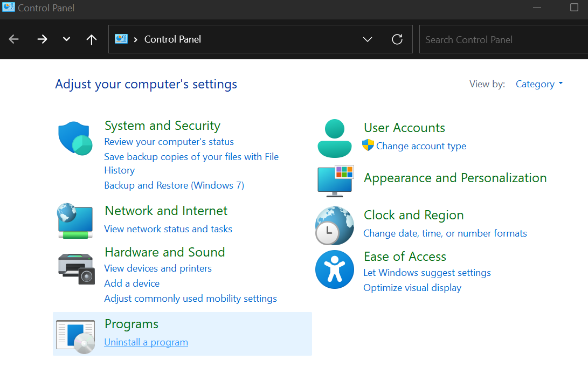The image size is (588, 367).
Task: Open the View by Category dropdown
Action: (x=539, y=84)
